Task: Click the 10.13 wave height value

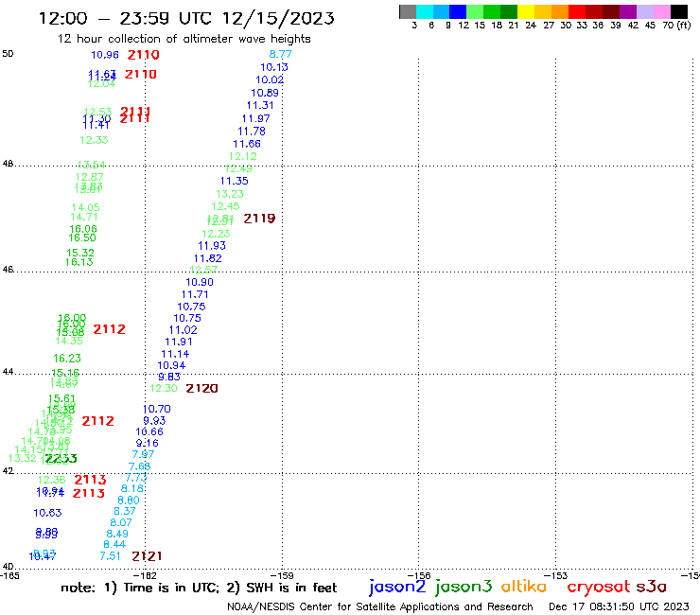Action: tap(274, 67)
